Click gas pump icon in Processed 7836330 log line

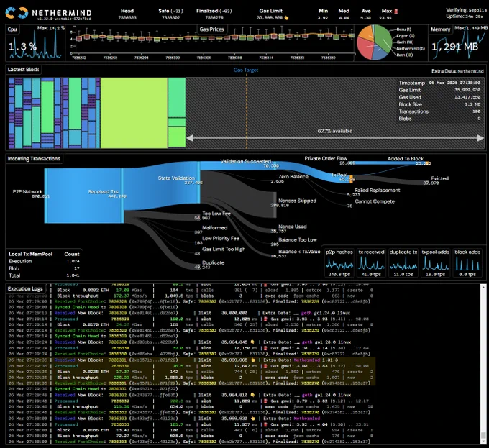(265, 348)
